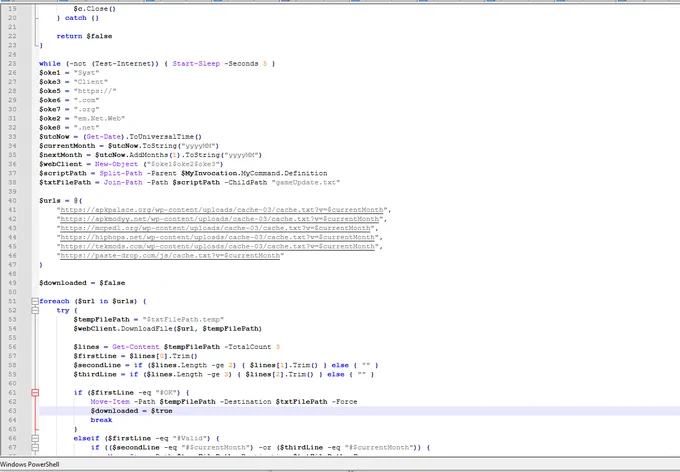Open the apkpalace.org cache.txt URL

pyautogui.click(x=222, y=210)
